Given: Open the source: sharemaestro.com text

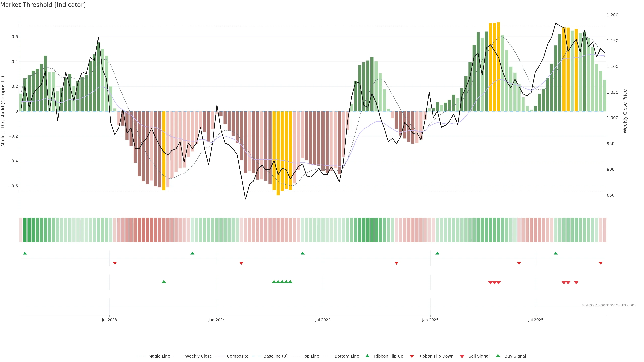Looking at the screenshot, I should pos(609,305).
